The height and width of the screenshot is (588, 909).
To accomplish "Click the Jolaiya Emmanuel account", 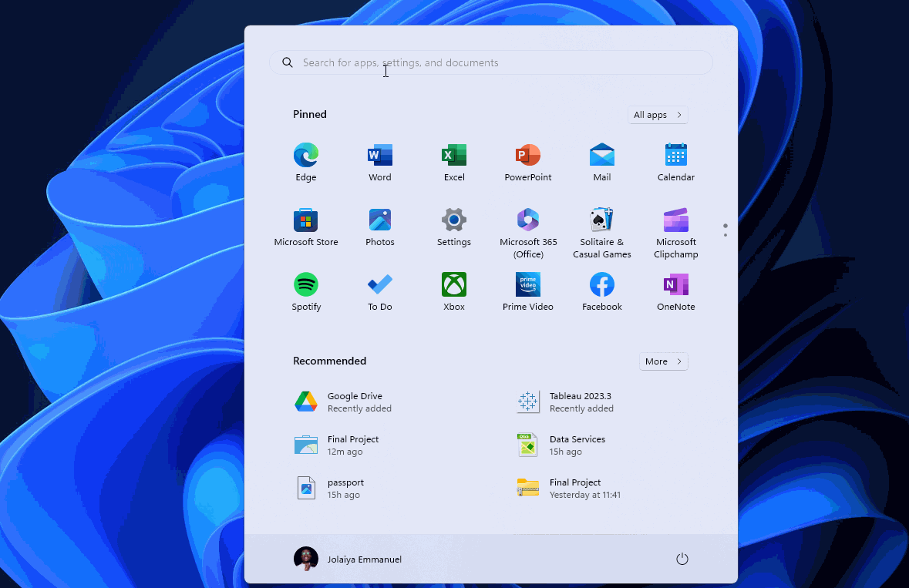I will tap(348, 559).
